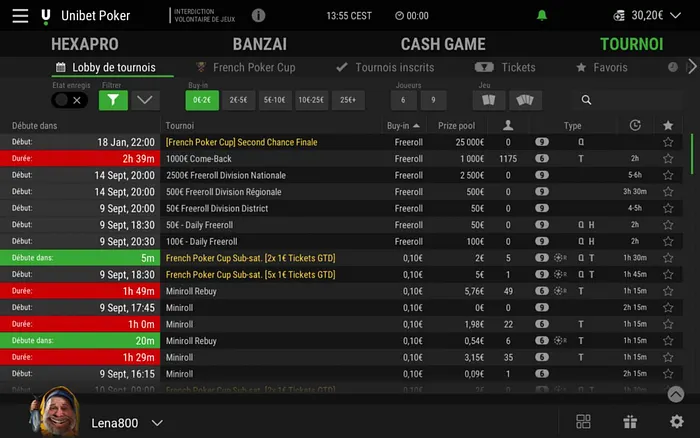
Task: Expand the balance 30,20€ dropdown
Action: click(x=675, y=16)
